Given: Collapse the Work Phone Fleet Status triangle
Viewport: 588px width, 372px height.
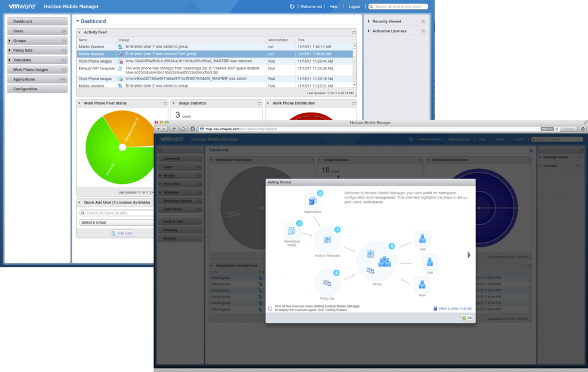Looking at the screenshot, I should [79, 103].
